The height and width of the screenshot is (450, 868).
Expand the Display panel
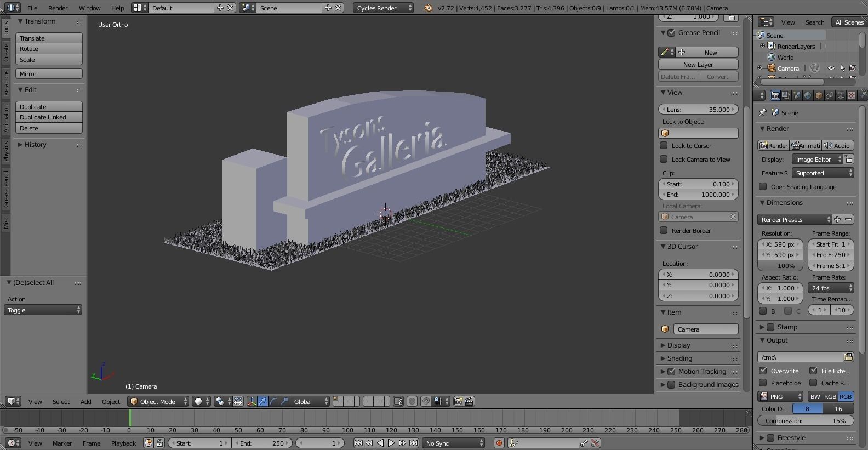tap(679, 345)
